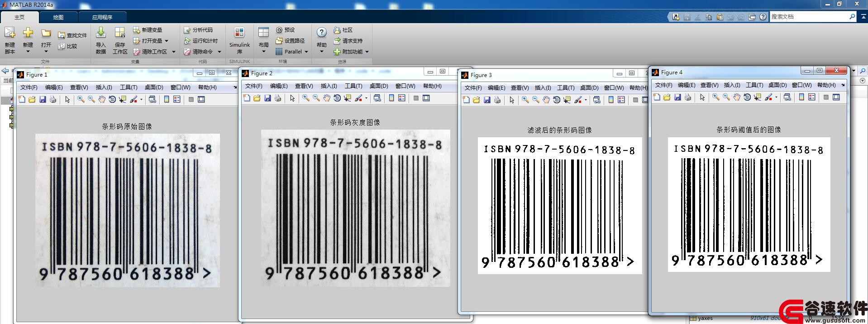Click Save Workspace (保存工作区) icon
This screenshot has width=868, height=324.
[120, 33]
